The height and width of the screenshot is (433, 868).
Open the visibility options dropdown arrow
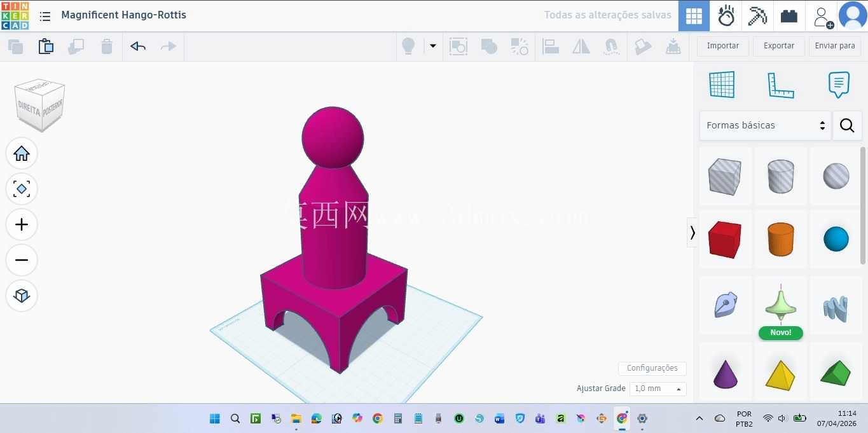click(433, 46)
